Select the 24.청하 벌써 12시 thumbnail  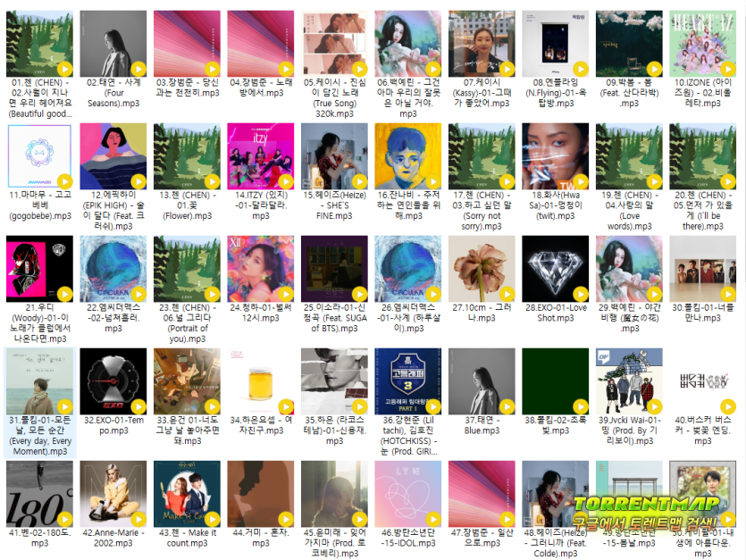point(260,269)
